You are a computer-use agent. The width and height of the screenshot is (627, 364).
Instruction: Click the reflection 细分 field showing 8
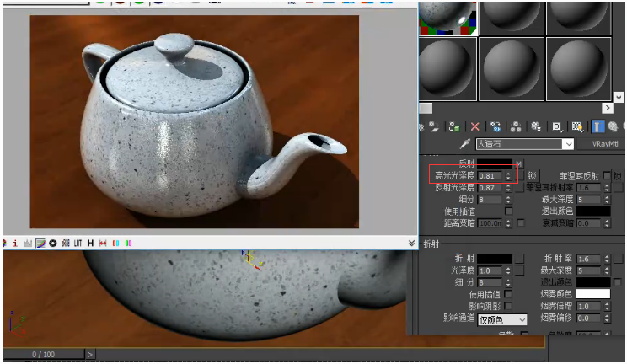(x=490, y=199)
